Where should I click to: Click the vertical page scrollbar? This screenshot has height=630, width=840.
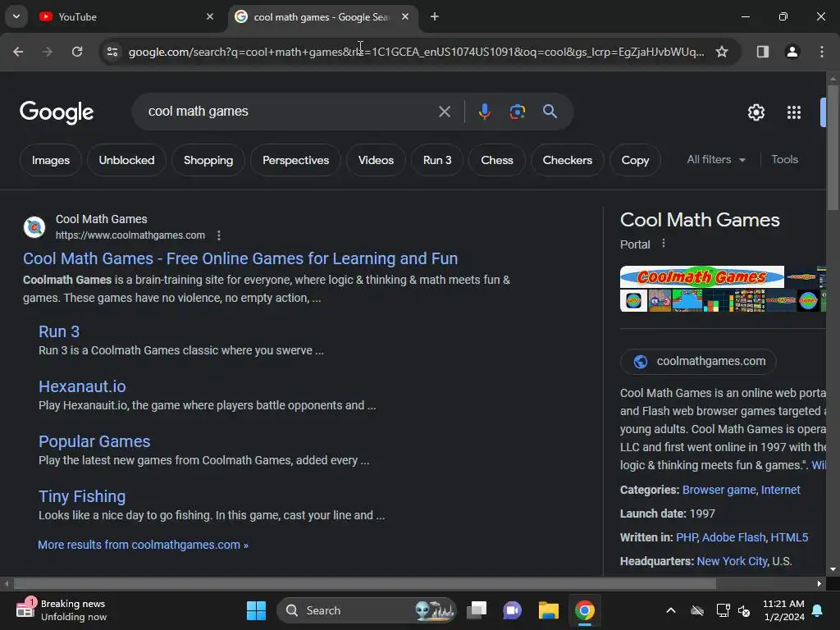(x=833, y=148)
